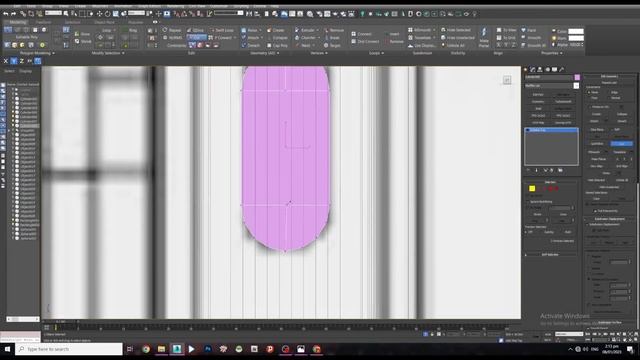Click Dist Connect in the Loops panel
This screenshot has width=640, height=360.
pos(365,41)
